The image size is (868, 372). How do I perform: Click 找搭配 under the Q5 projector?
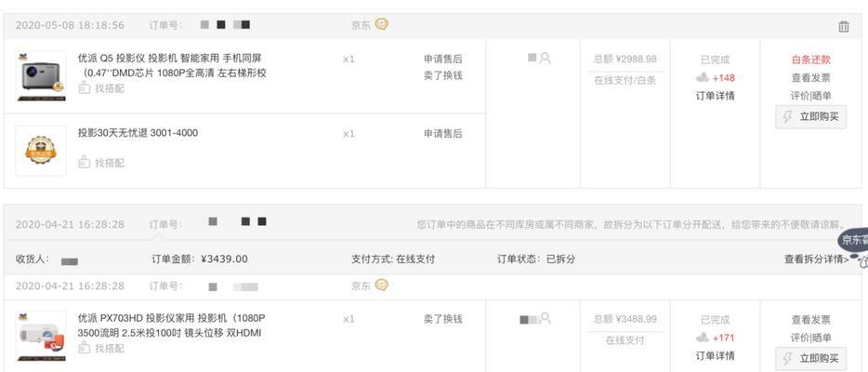pyautogui.click(x=101, y=88)
